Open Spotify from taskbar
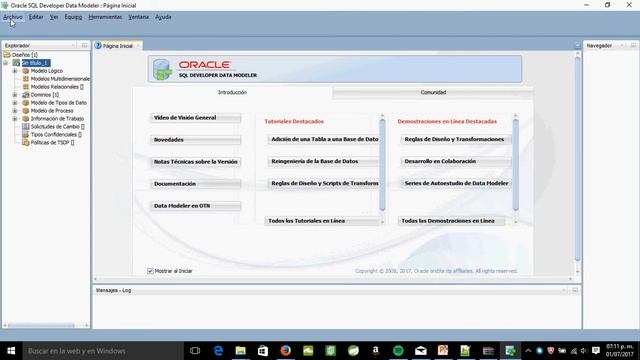Screen dimensions: 640x360 [398, 351]
